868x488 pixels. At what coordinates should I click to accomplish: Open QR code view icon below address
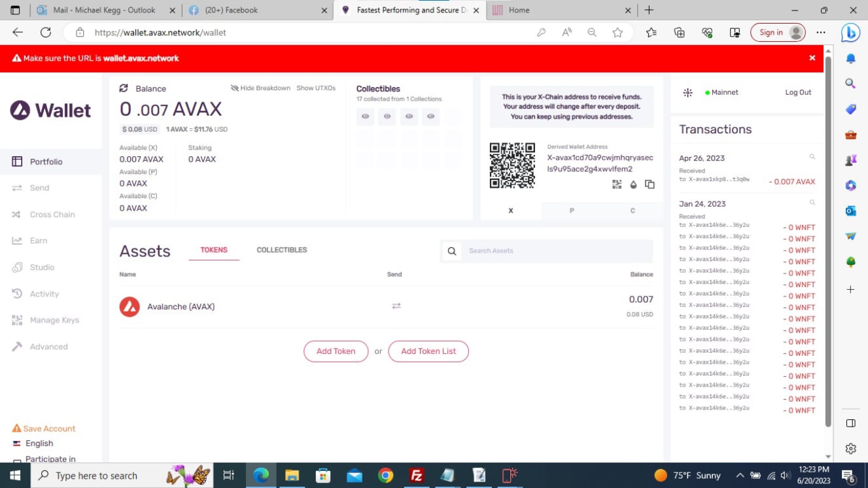[617, 184]
